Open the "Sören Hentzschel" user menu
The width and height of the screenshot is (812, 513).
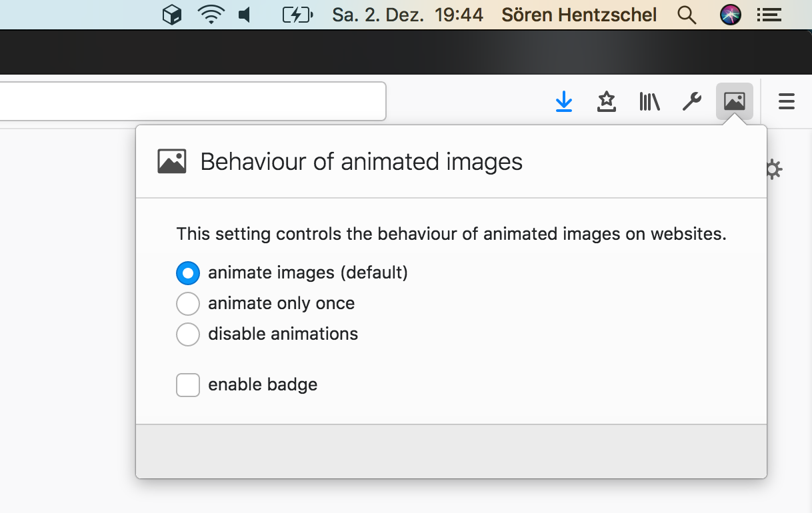[579, 15]
